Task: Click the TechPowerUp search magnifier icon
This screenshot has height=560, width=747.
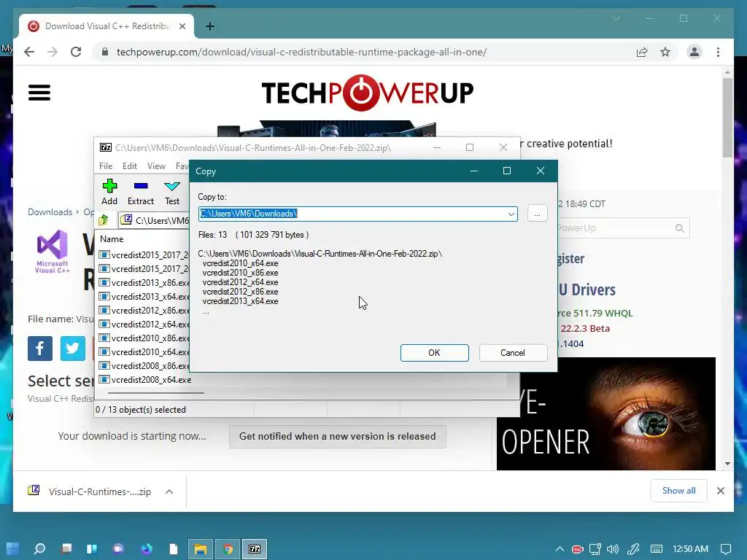Action: point(680,228)
